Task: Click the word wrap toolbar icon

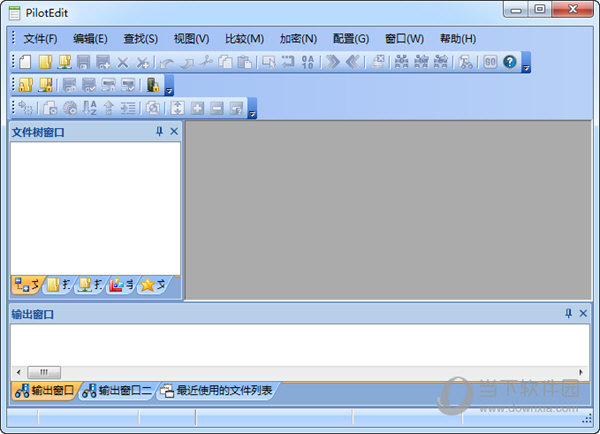Action: [288, 62]
